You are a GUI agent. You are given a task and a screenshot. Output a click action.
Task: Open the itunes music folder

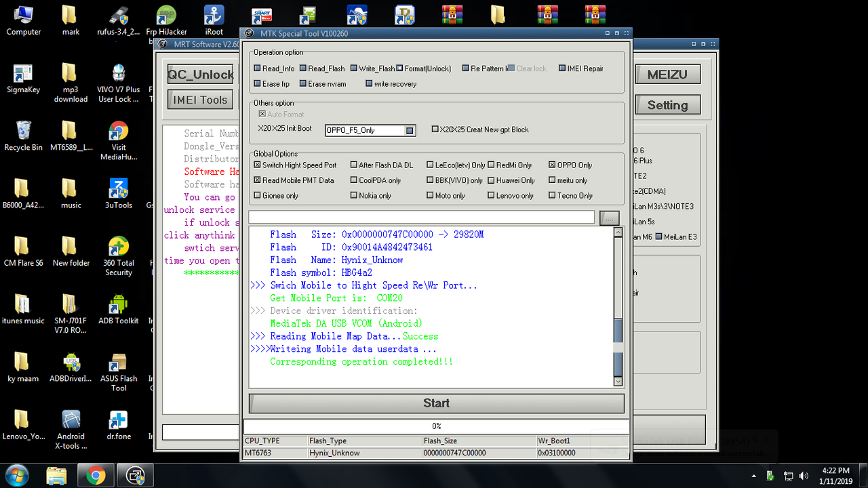[23, 309]
